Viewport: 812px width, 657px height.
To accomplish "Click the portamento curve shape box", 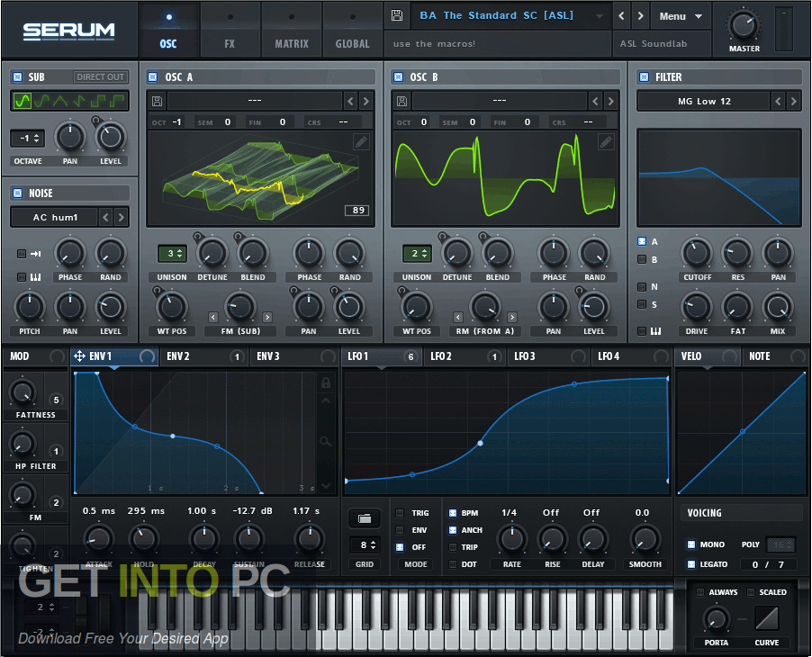I will click(767, 618).
